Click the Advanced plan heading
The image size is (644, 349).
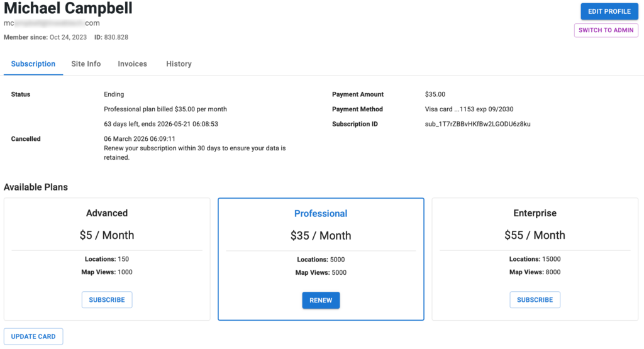point(107,213)
